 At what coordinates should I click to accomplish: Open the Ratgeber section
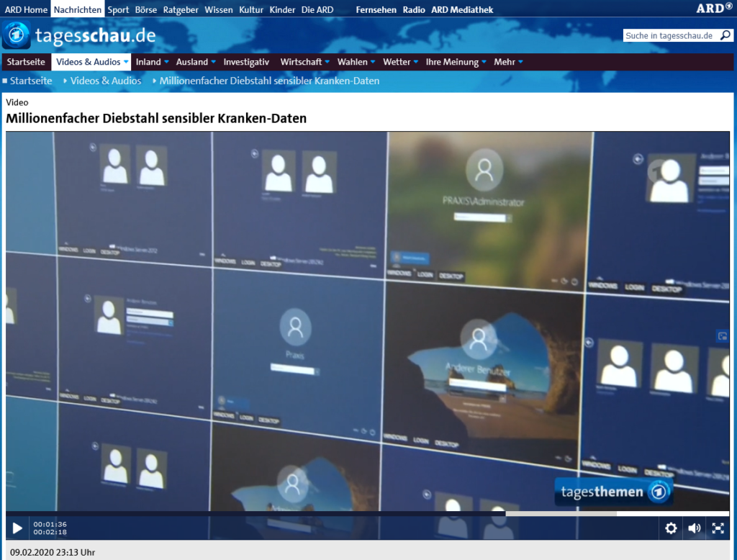181,9
